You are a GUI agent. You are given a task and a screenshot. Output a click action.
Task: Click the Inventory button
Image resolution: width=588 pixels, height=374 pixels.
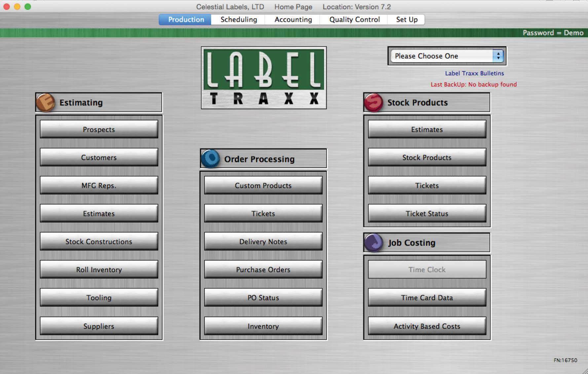tap(263, 326)
